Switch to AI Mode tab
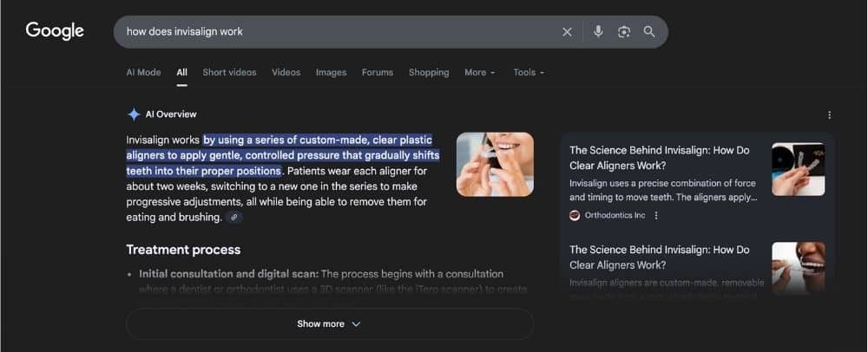Image resolution: width=868 pixels, height=352 pixels. [143, 72]
